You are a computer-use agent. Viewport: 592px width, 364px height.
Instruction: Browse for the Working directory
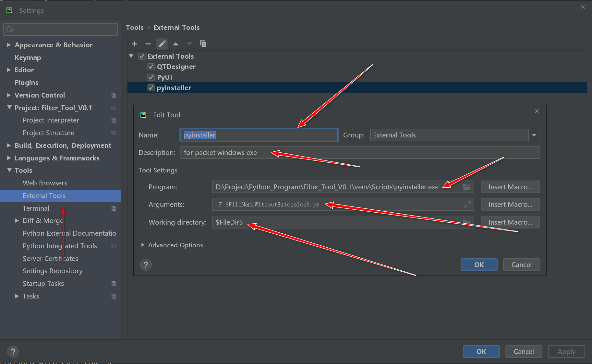tap(466, 222)
